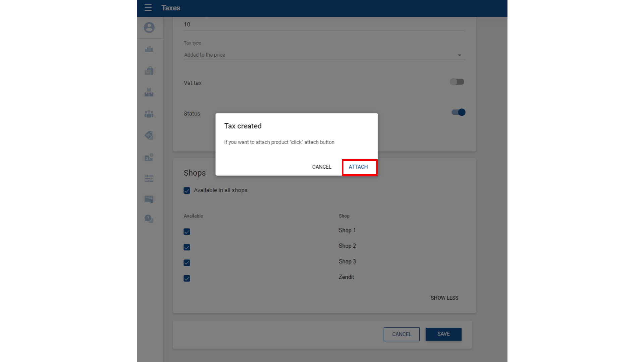Toggle the Vat tax switch
The height and width of the screenshot is (362, 644).
tap(457, 82)
